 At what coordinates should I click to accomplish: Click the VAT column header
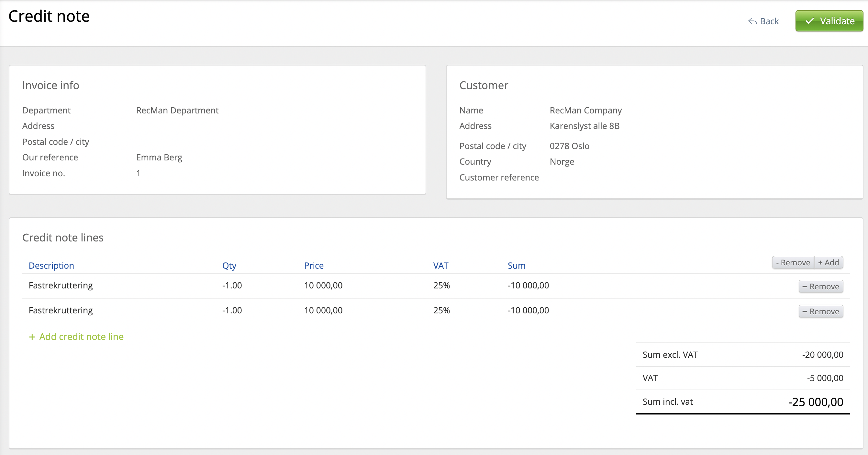point(440,265)
